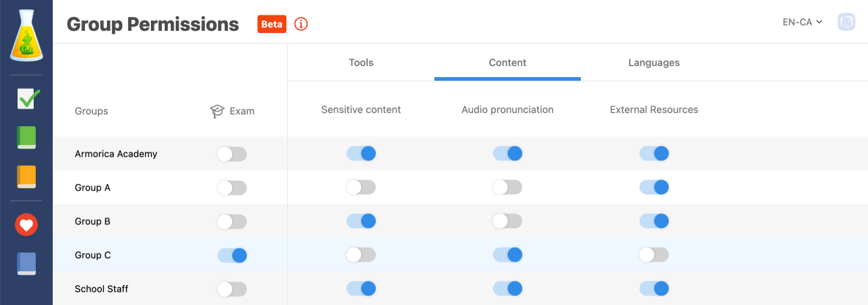
Task: Expand the EN-CA language dropdown
Action: click(802, 22)
